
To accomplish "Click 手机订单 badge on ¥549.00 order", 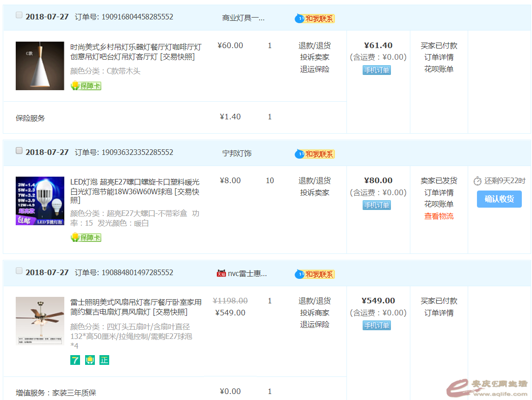I will point(377,326).
